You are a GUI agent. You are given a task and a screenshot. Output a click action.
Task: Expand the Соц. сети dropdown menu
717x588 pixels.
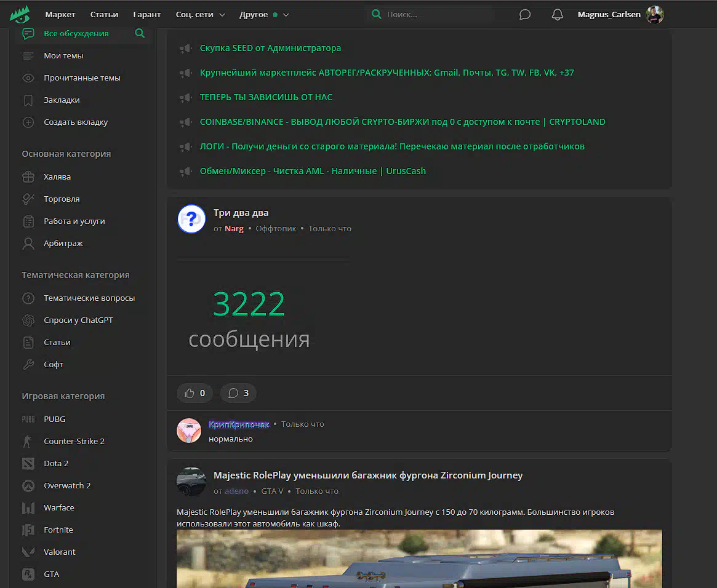point(200,15)
